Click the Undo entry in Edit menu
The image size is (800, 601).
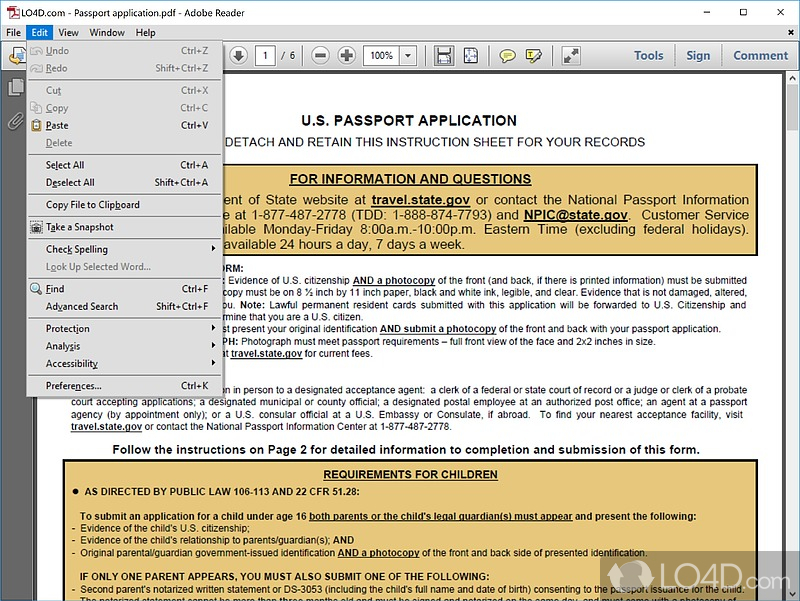(x=125, y=51)
